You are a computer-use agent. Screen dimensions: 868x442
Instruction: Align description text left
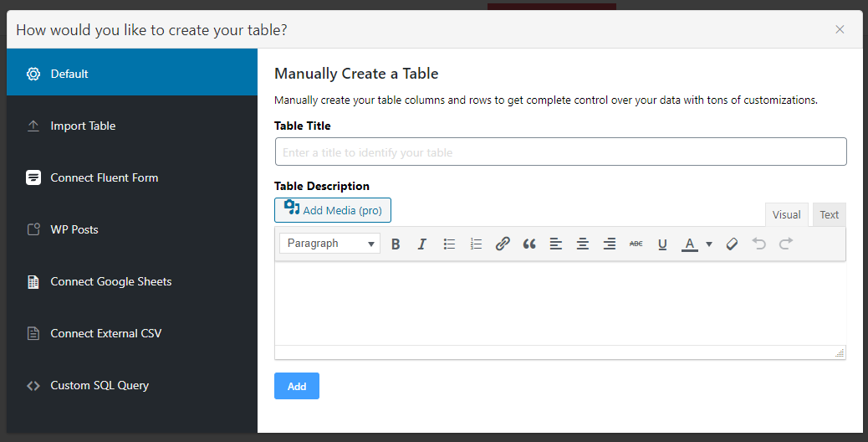pyautogui.click(x=556, y=244)
